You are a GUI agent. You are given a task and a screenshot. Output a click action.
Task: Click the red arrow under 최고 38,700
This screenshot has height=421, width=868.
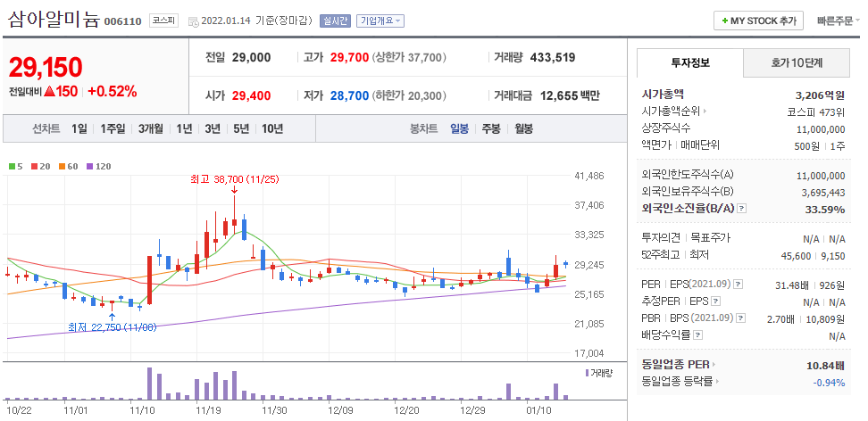(x=234, y=190)
